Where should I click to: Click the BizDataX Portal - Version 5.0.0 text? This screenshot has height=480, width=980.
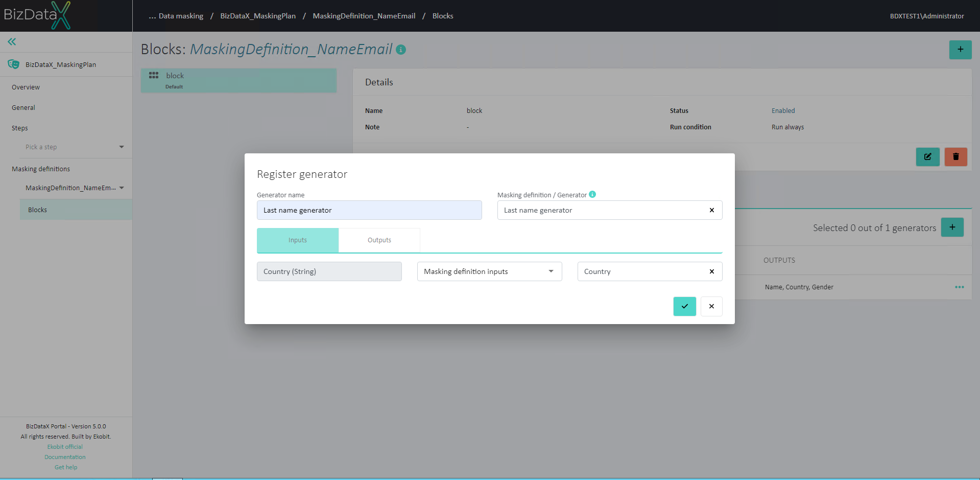66,426
